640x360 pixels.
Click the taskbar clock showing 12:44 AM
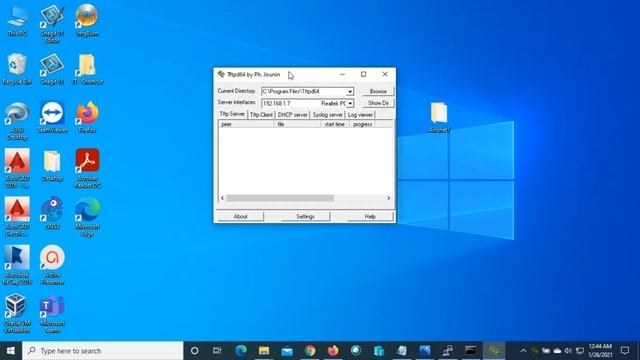pos(600,351)
